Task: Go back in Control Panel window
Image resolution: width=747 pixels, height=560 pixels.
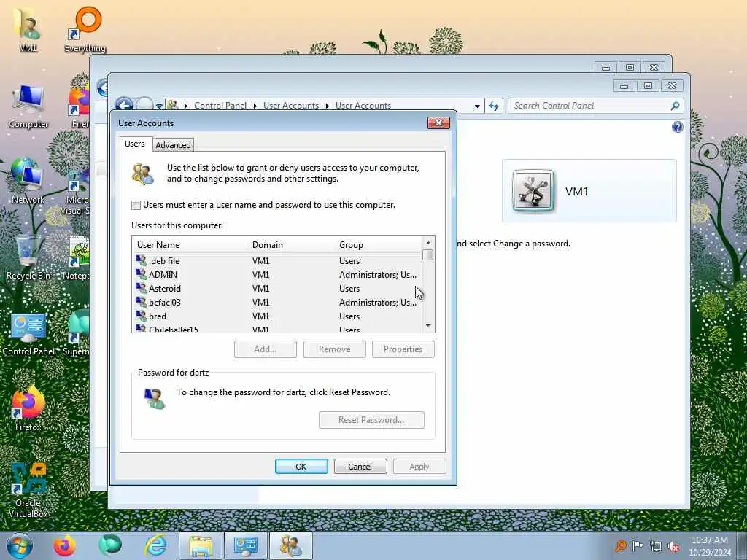Action: click(125, 105)
